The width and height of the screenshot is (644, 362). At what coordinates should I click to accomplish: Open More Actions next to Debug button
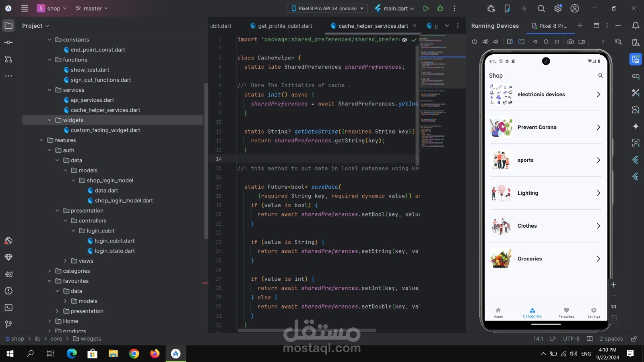[454, 8]
